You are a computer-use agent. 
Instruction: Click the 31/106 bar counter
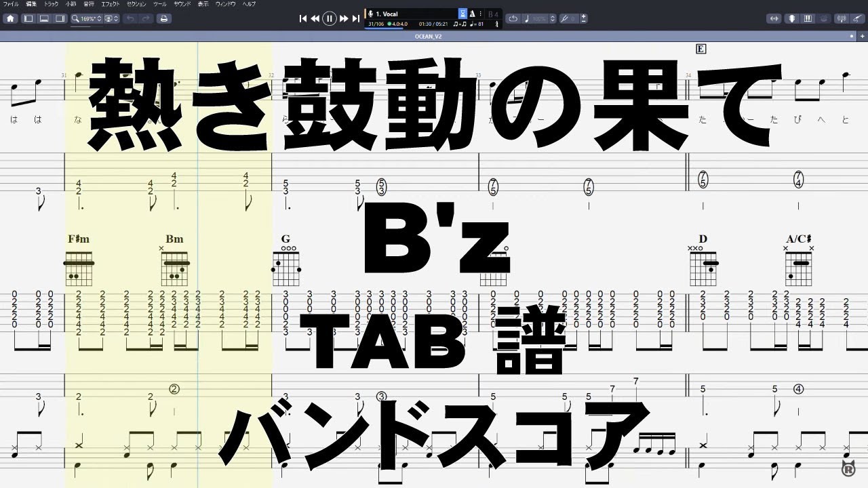(376, 24)
